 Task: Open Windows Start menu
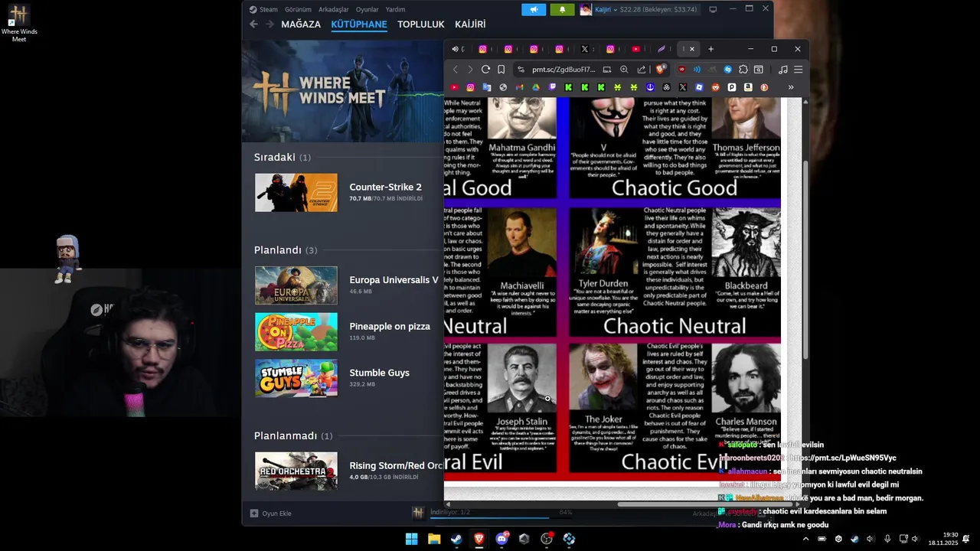click(412, 539)
